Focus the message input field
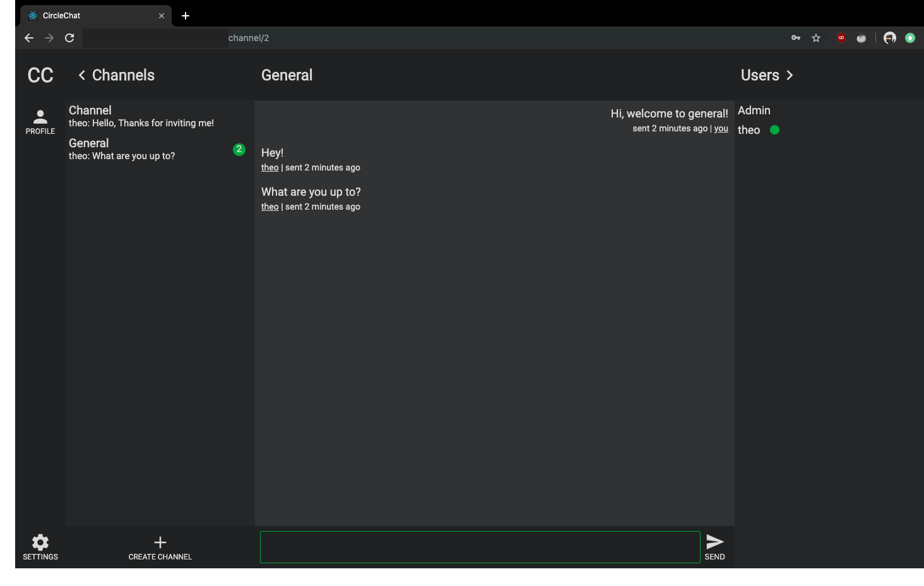 [x=480, y=547]
